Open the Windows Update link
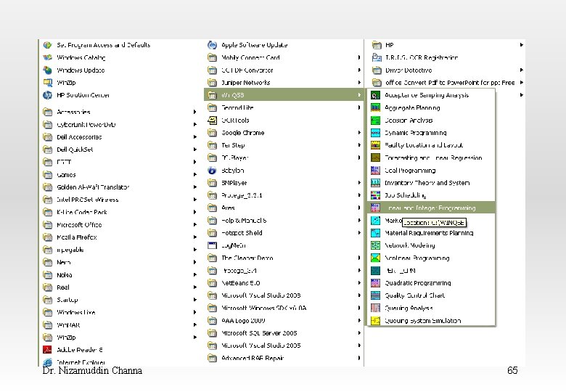566x392 pixels. pos(81,70)
